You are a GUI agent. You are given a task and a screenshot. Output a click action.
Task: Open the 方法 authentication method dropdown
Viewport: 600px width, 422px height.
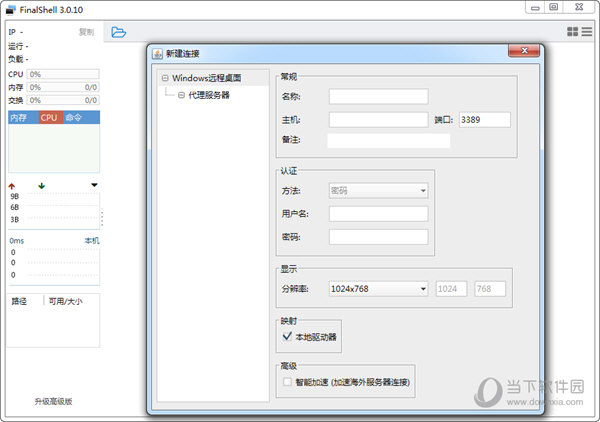tap(378, 191)
